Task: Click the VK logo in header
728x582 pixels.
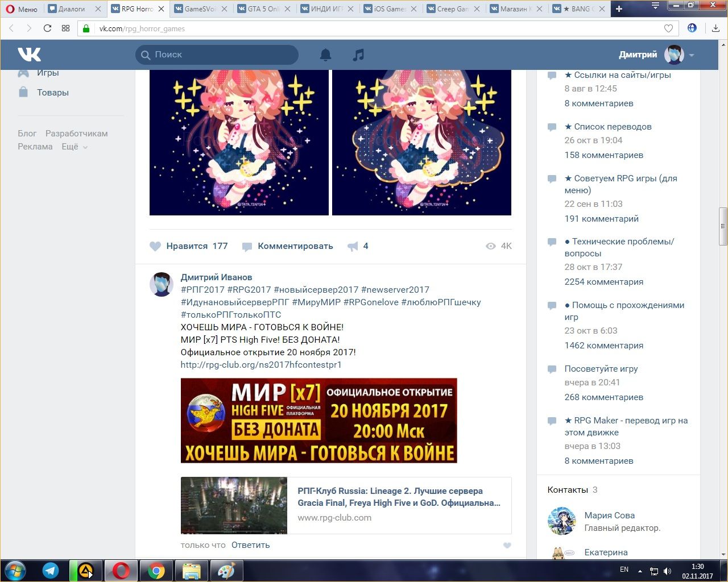Action: click(x=29, y=55)
